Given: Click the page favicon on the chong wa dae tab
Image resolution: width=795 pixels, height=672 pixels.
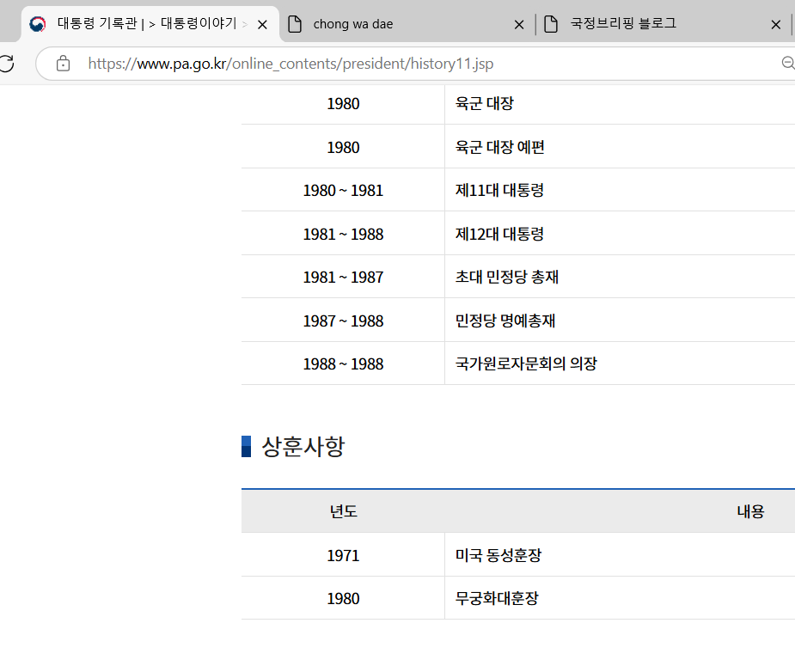Looking at the screenshot, I should click(x=294, y=23).
